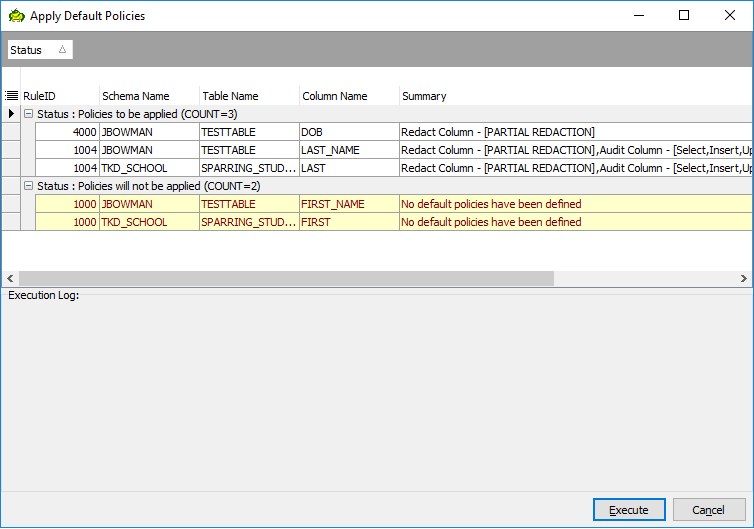Click the Toad app icon in title bar

[16, 16]
